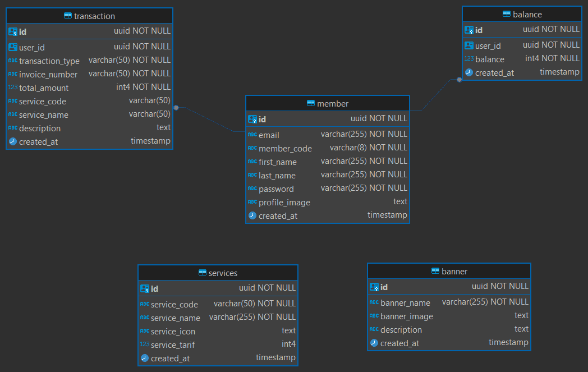Click the primary key icon of transaction id

(13, 31)
